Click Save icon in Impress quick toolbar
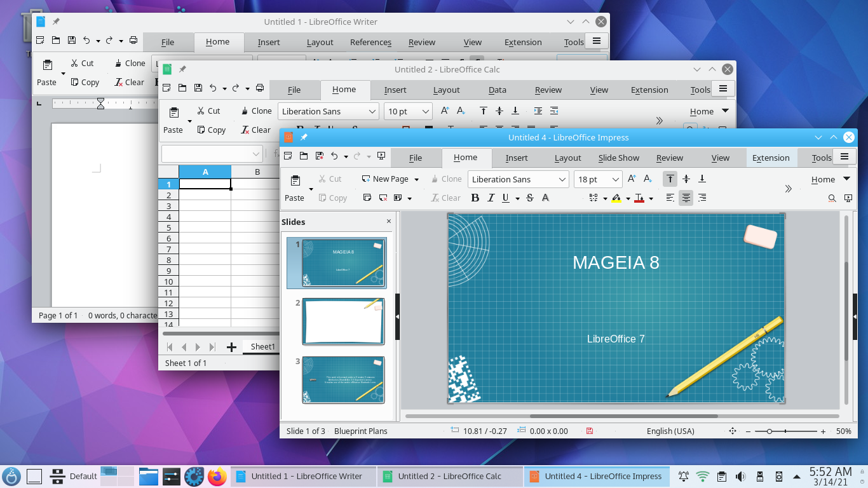This screenshot has width=868, height=488. point(319,156)
